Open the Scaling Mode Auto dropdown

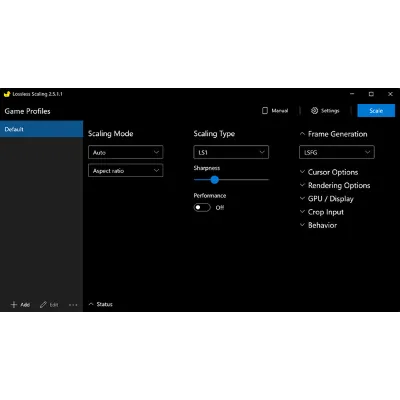[126, 152]
